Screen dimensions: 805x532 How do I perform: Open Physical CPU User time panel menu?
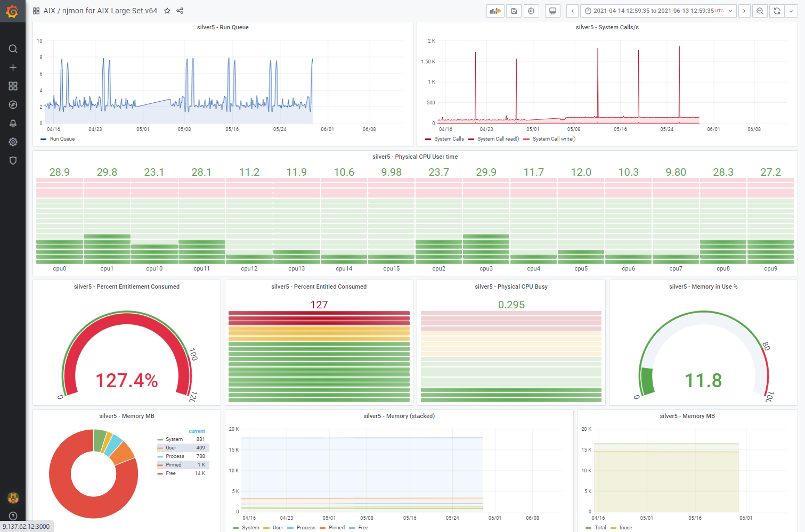[x=415, y=157]
